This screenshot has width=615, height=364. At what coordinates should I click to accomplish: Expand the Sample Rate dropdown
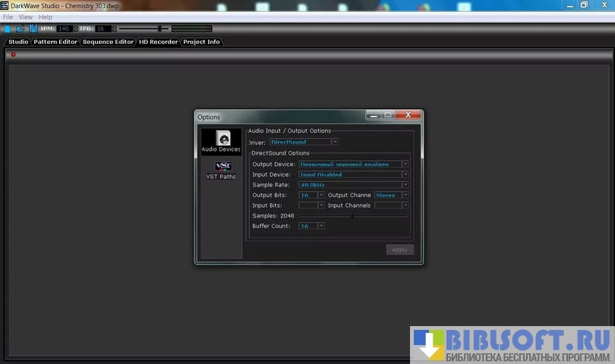[405, 185]
